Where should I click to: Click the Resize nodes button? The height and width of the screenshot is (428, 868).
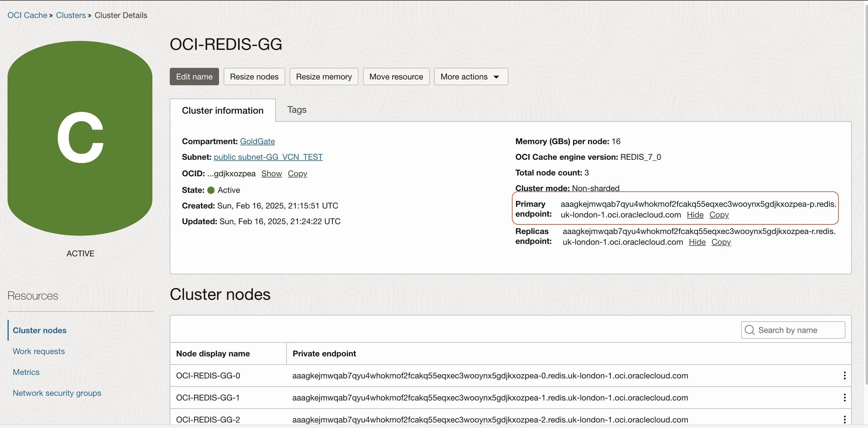pos(254,77)
